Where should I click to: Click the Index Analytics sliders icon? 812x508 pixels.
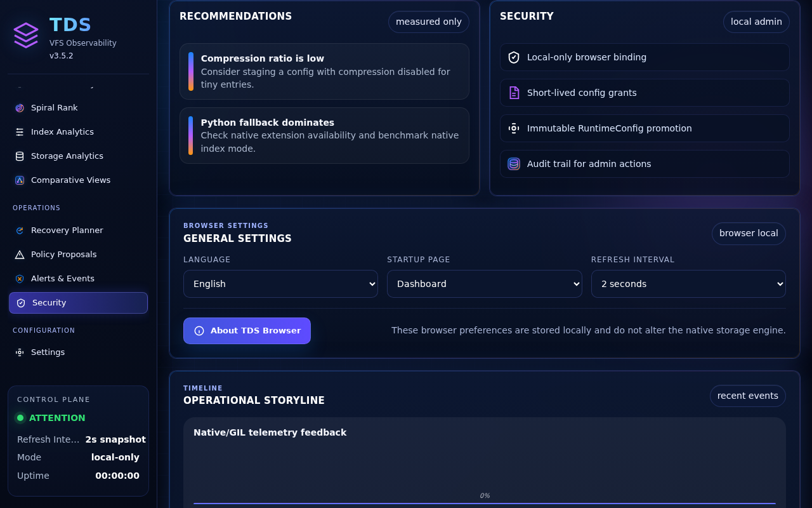coord(20,132)
